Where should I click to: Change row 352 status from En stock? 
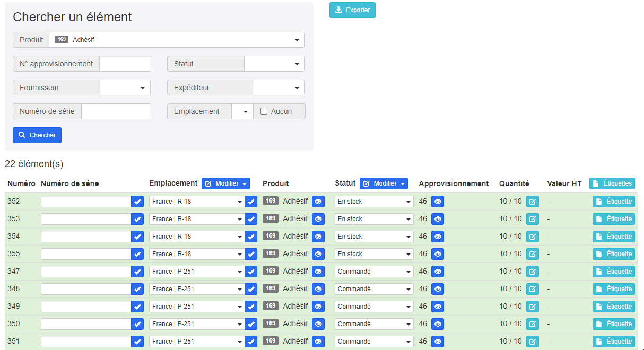tap(374, 202)
